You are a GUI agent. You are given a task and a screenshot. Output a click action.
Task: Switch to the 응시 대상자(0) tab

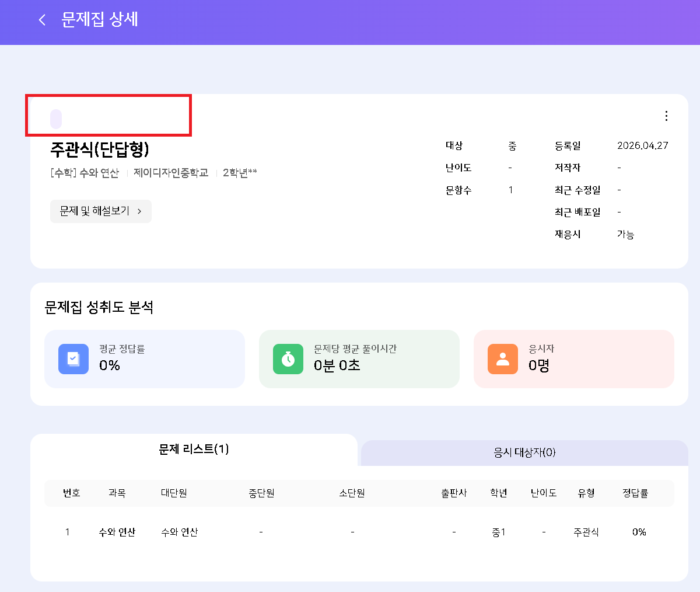point(524,453)
